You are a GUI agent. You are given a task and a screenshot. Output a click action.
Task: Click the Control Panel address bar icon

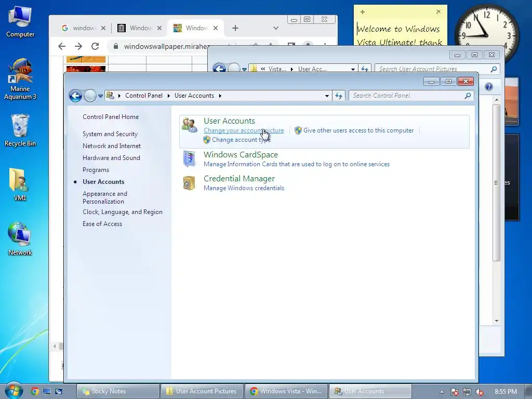point(110,96)
